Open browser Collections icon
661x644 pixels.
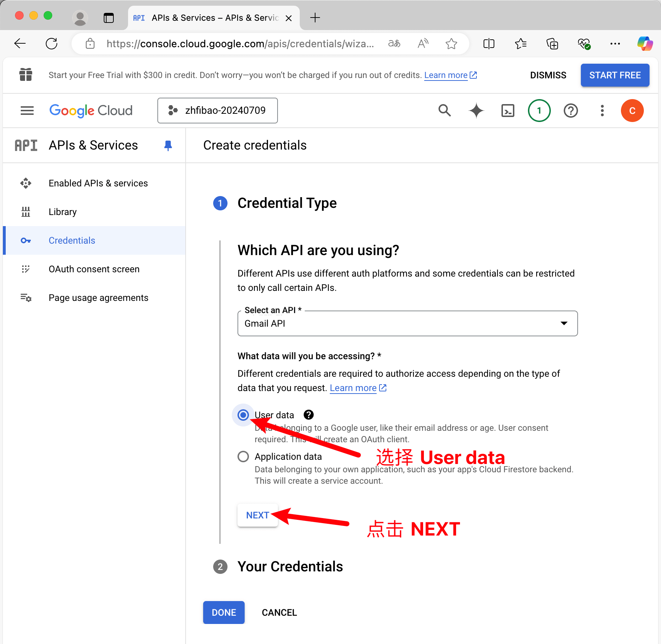552,44
